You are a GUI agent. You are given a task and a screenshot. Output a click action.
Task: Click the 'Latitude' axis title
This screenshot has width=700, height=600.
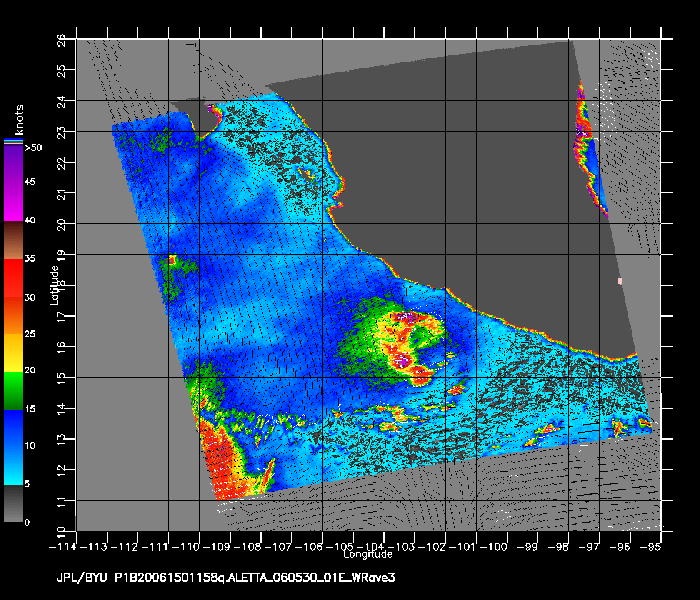coord(55,285)
